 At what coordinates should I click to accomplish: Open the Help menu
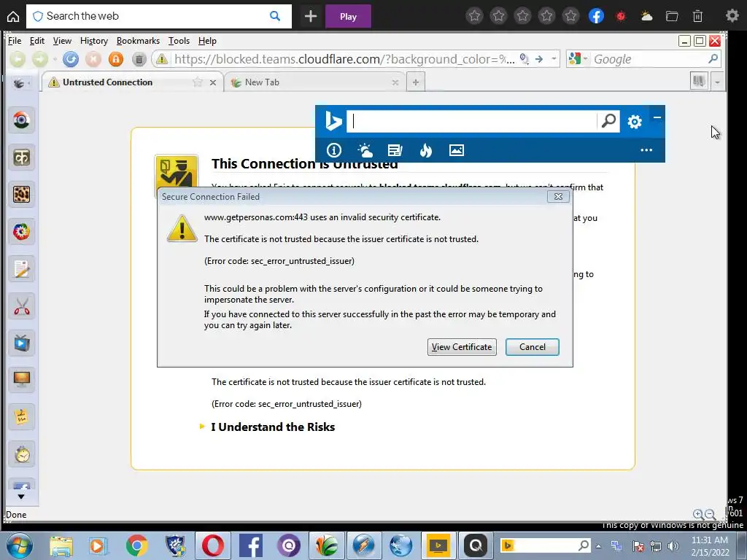point(207,41)
